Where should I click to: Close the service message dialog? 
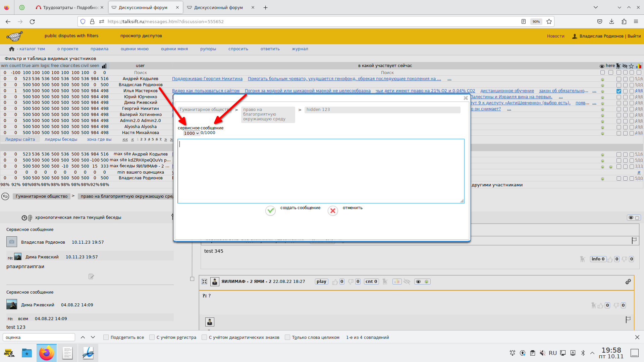pyautogui.click(x=466, y=98)
